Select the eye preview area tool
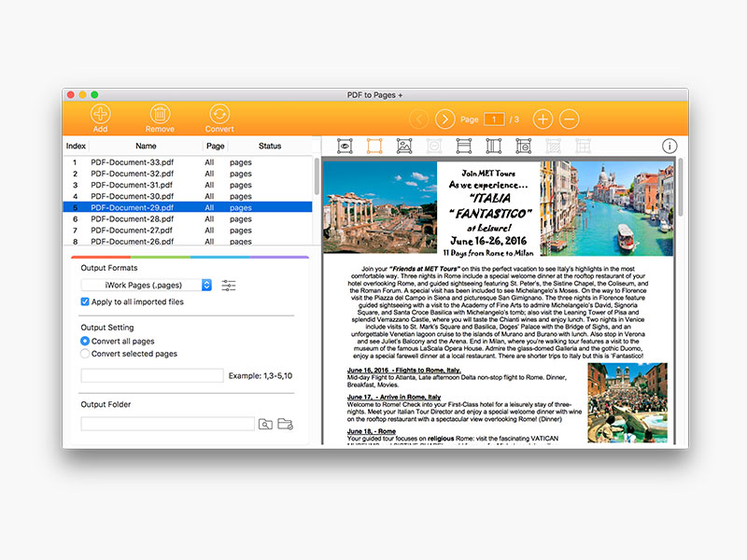This screenshot has width=747, height=560. 345,147
